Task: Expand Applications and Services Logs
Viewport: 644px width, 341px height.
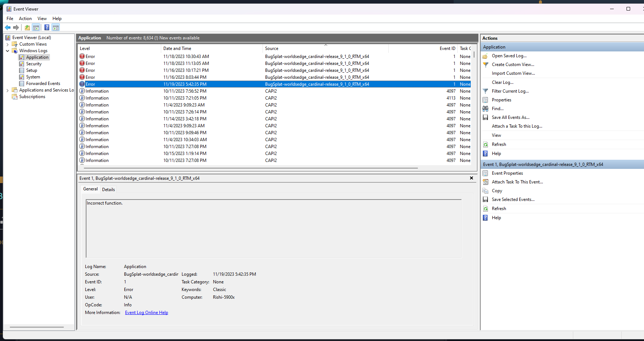Action: (8, 90)
